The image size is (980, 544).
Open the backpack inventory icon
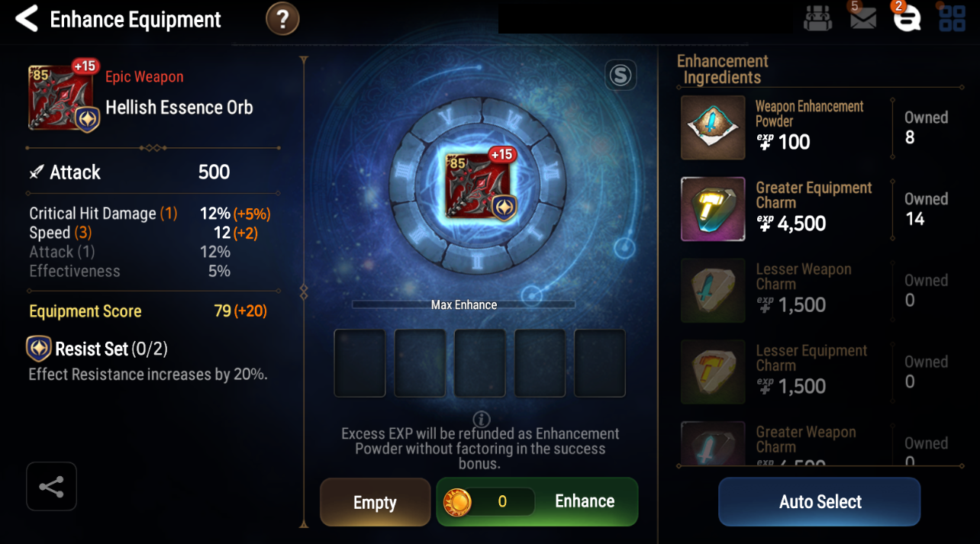pos(817,18)
